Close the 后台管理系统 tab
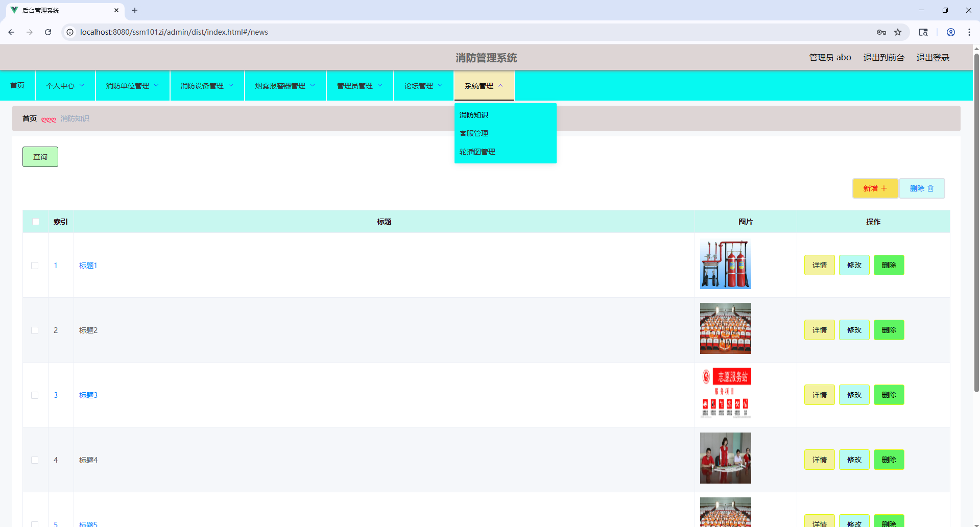Image resolution: width=980 pixels, height=527 pixels. 116,10
